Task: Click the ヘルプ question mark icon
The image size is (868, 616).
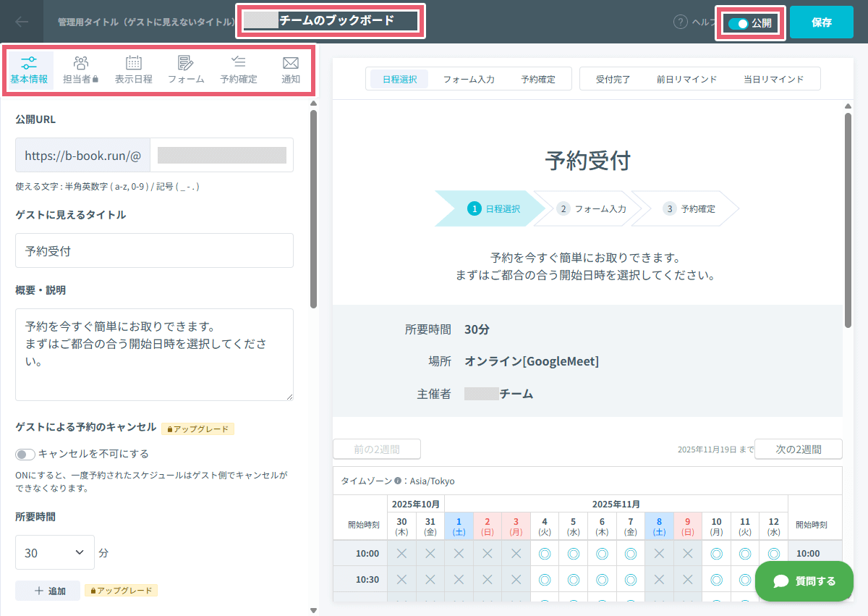Action: 680,22
